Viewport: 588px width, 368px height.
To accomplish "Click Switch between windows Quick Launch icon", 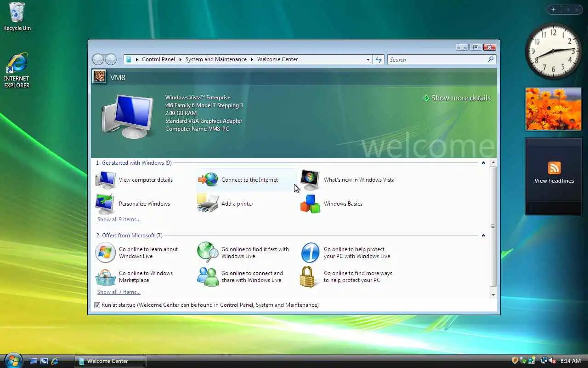I will click(44, 361).
